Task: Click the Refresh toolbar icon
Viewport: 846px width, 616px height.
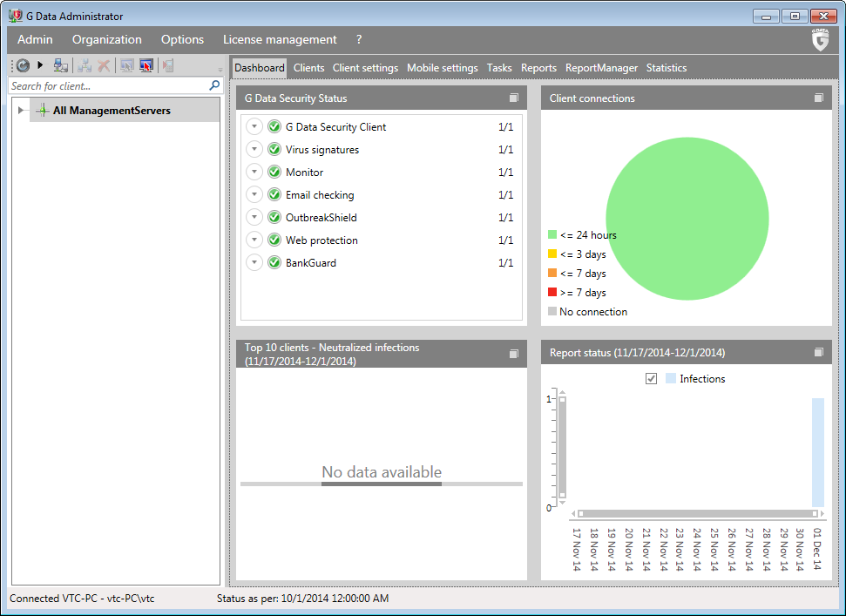Action: pyautogui.click(x=23, y=65)
